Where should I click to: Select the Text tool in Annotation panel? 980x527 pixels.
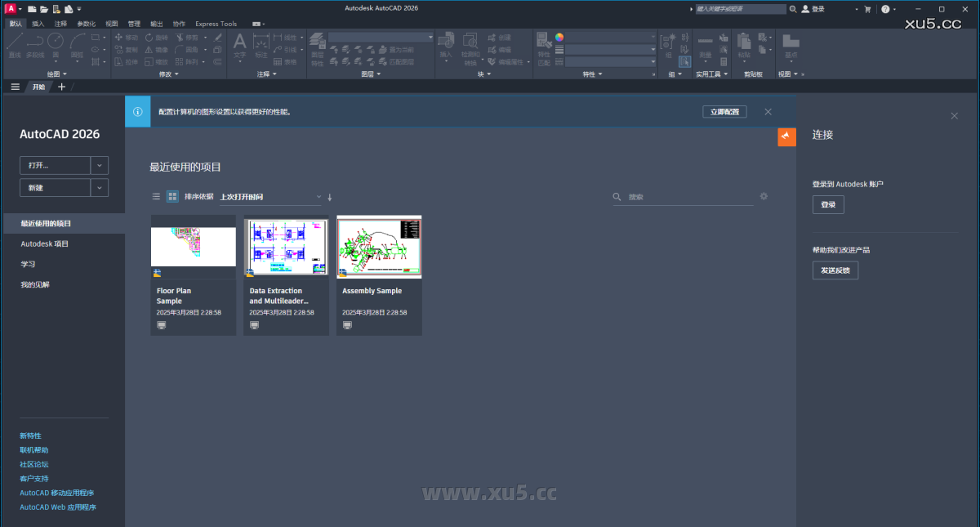coord(239,39)
